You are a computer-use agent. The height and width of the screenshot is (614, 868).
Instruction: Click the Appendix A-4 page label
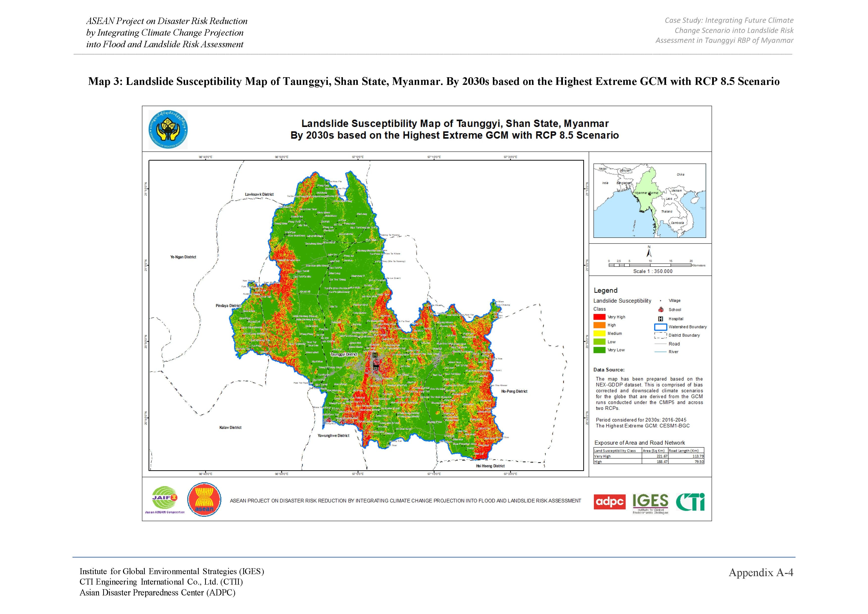tap(761, 573)
